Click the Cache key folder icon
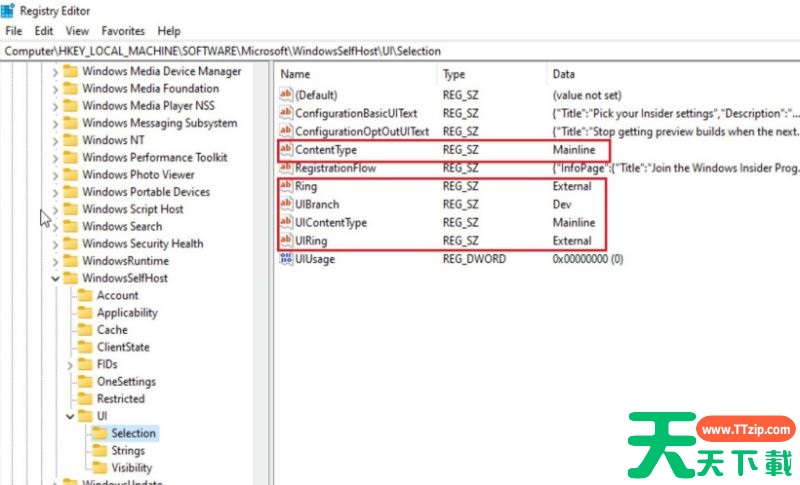This screenshot has height=485, width=800. [x=85, y=330]
